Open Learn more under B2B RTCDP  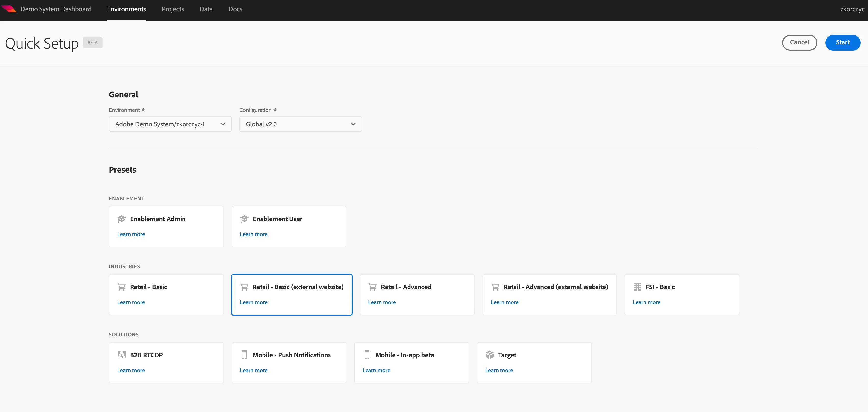click(x=131, y=370)
